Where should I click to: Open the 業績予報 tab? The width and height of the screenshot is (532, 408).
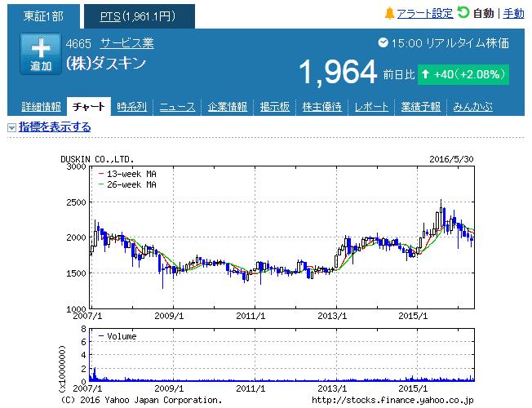pyautogui.click(x=421, y=107)
